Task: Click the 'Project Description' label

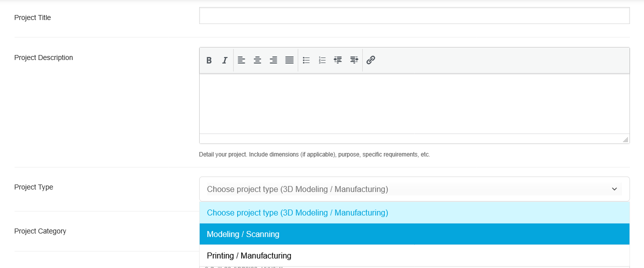Action: click(44, 57)
